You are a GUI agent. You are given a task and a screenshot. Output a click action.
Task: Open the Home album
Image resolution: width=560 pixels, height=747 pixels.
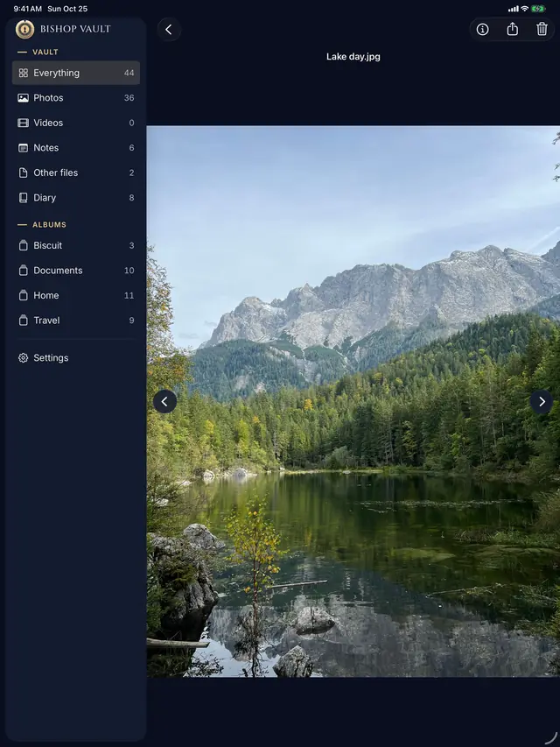point(76,295)
